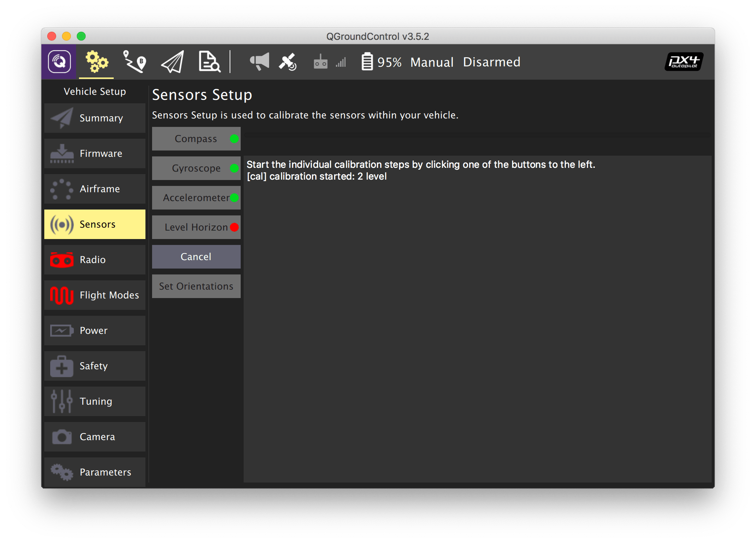Click inside the calibration status log area
The width and height of the screenshot is (756, 543).
click(x=477, y=317)
